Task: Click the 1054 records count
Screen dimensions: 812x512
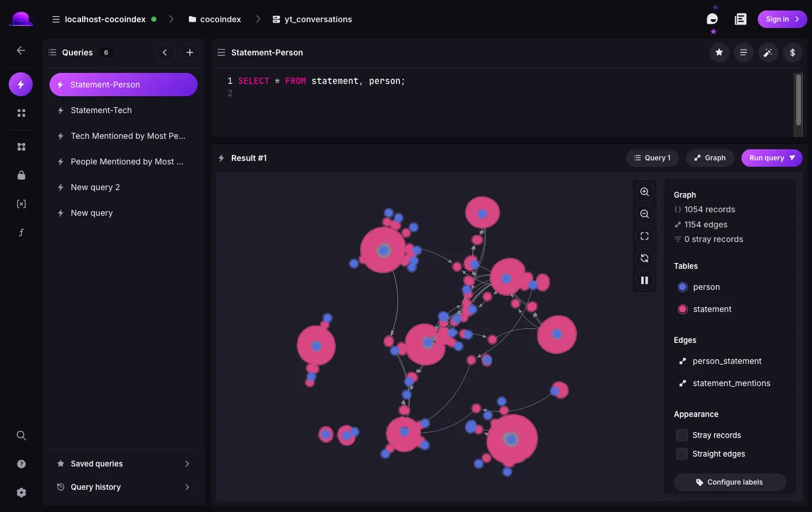Action: pyautogui.click(x=709, y=209)
